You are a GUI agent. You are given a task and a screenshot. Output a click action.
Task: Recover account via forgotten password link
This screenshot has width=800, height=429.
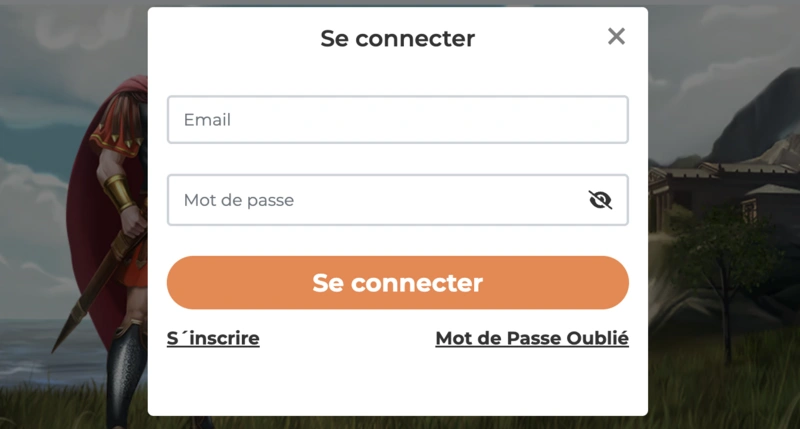[532, 338]
